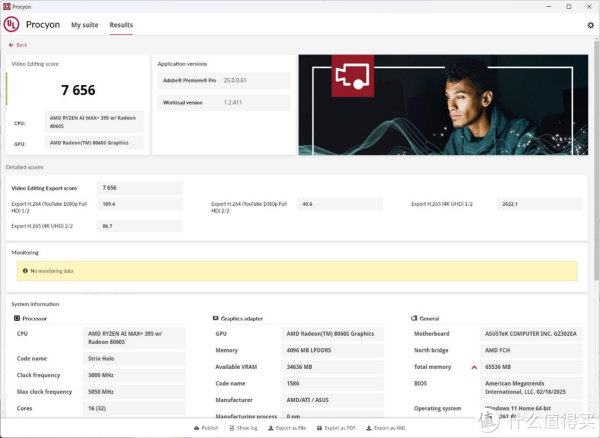The image size is (600, 438).
Task: Export results as File
Action: click(x=287, y=427)
